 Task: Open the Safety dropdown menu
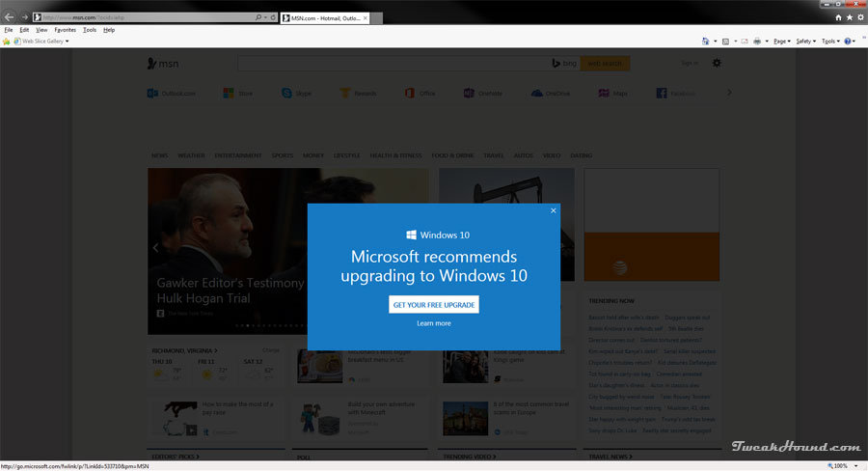[x=806, y=41]
